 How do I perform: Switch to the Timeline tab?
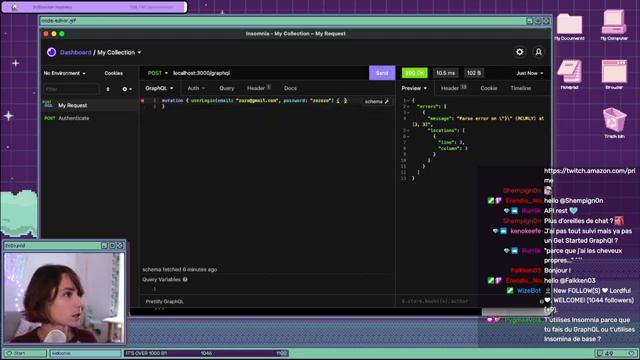tap(520, 88)
